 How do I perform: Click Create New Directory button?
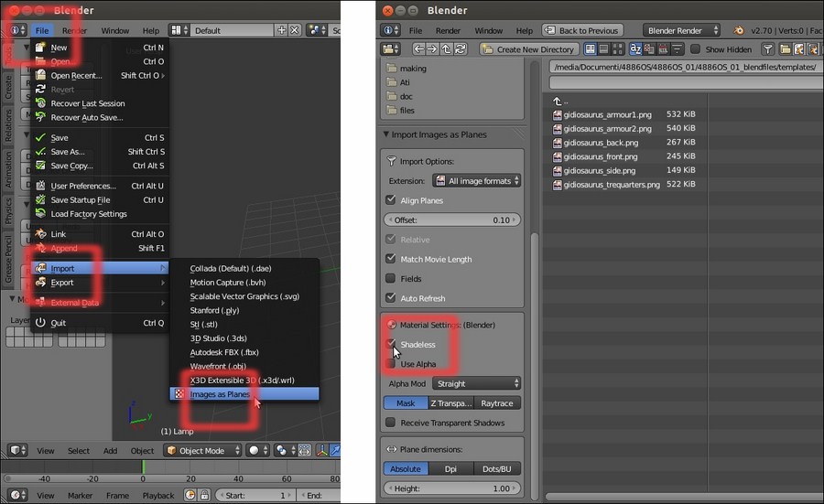(529, 48)
